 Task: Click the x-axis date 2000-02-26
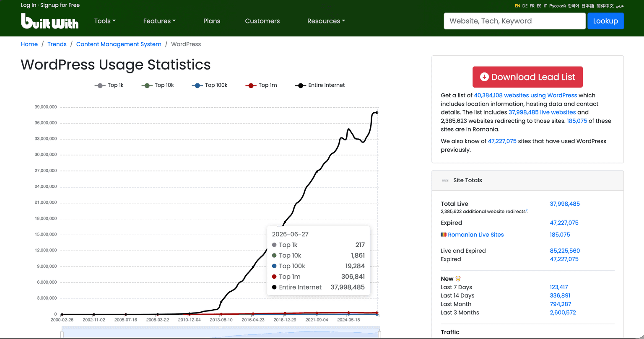point(62,320)
